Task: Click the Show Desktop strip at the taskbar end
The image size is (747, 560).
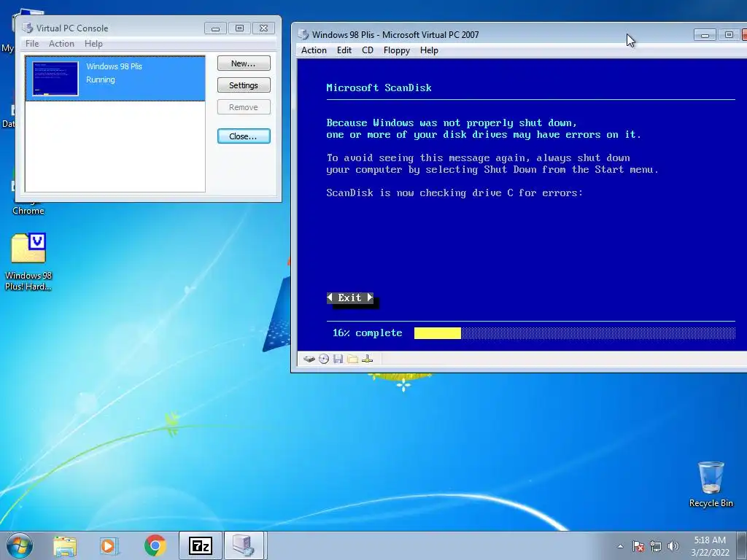Action: (x=743, y=545)
